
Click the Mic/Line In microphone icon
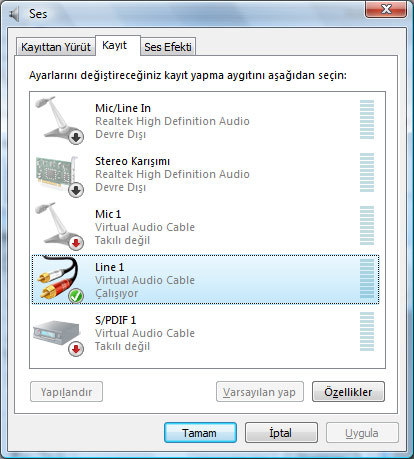[59, 120]
